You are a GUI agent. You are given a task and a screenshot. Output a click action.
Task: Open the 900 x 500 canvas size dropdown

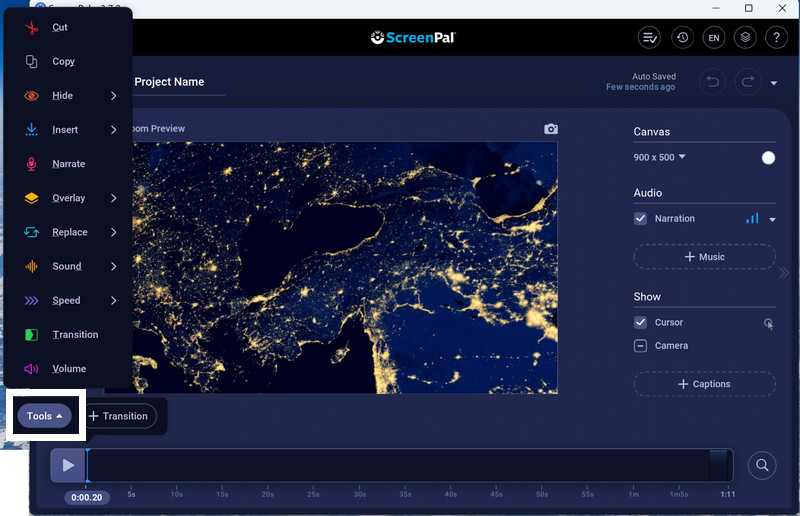point(660,157)
